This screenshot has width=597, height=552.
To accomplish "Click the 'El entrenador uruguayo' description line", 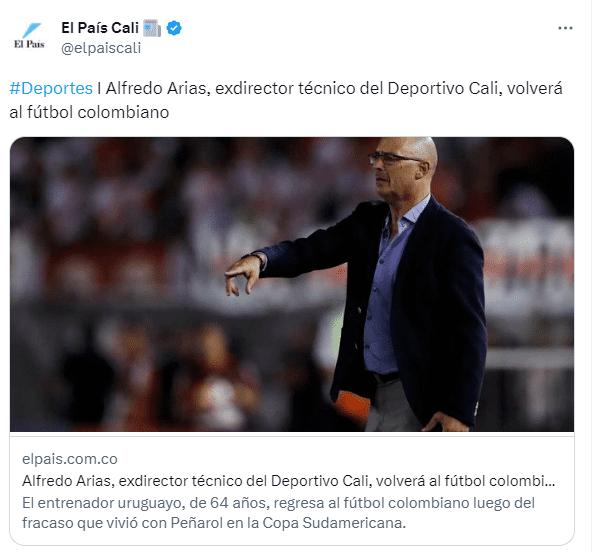I will point(278,503).
